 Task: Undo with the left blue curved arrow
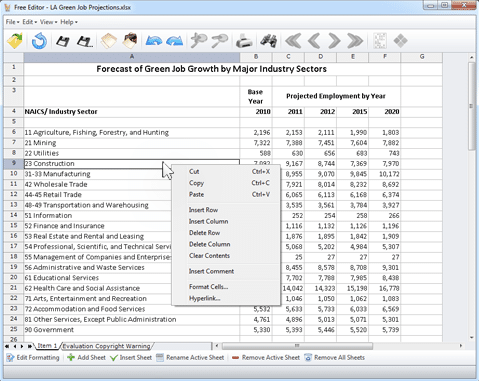[x=154, y=41]
